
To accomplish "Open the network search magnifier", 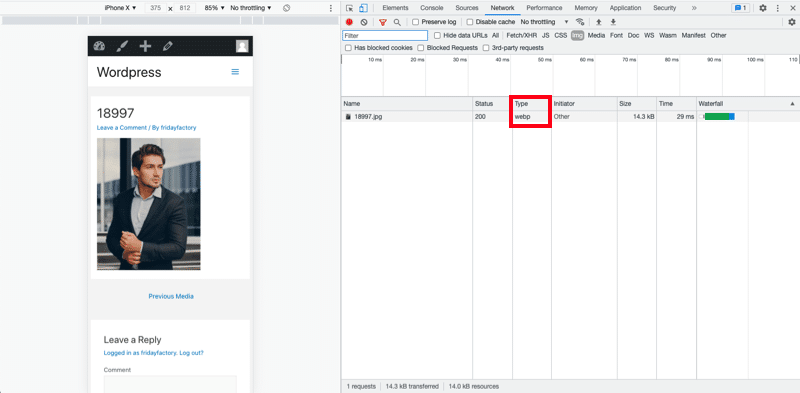I will 397,22.
